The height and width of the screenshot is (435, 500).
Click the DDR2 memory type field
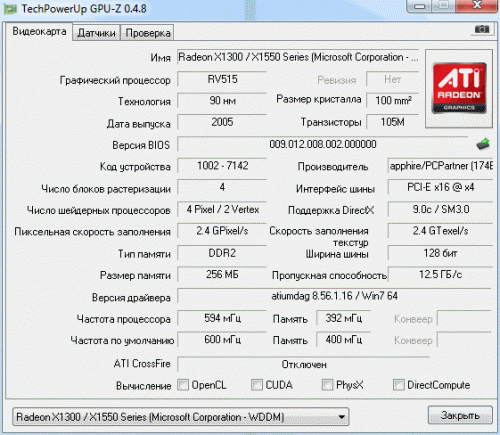click(x=222, y=253)
